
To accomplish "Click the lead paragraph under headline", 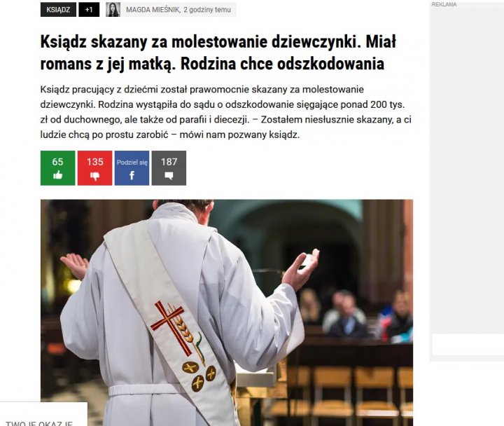I will click(x=225, y=112).
